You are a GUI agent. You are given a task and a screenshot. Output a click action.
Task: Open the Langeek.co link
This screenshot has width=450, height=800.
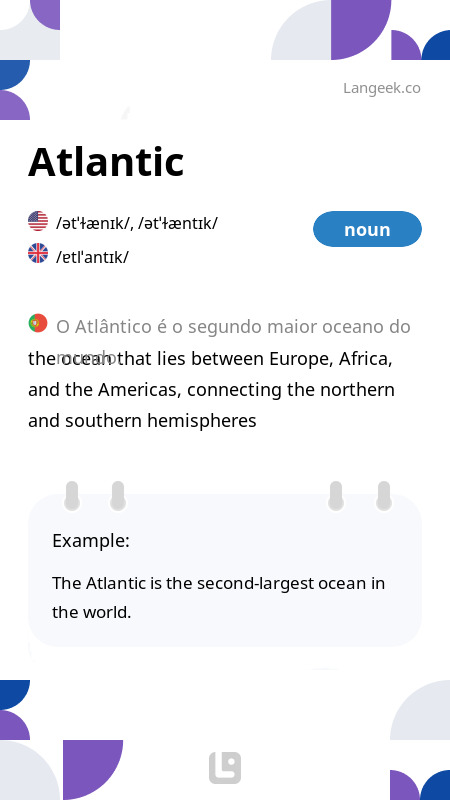point(382,88)
